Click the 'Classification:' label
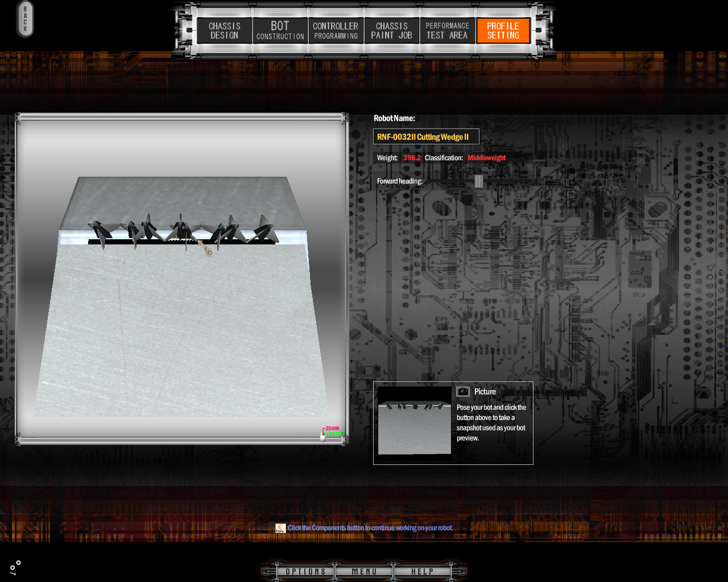Viewport: 728px width, 582px height. click(444, 158)
